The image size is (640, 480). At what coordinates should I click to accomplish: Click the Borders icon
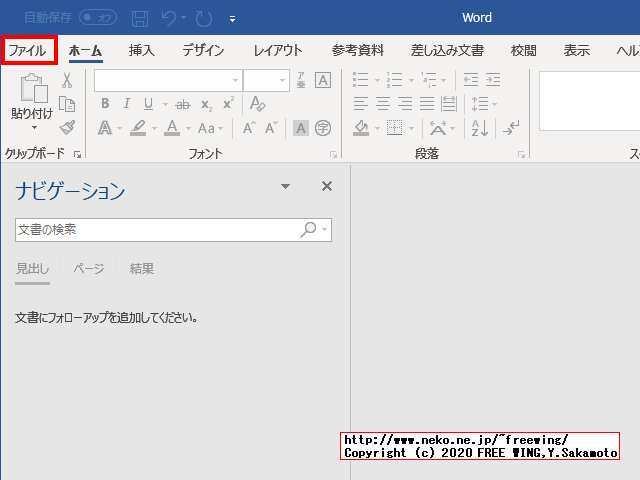pyautogui.click(x=395, y=128)
